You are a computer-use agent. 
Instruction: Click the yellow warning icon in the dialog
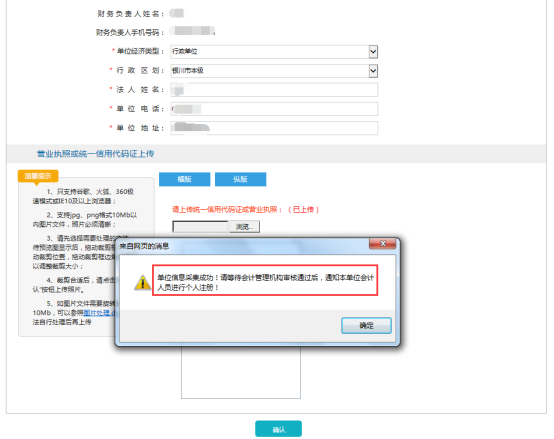click(142, 283)
